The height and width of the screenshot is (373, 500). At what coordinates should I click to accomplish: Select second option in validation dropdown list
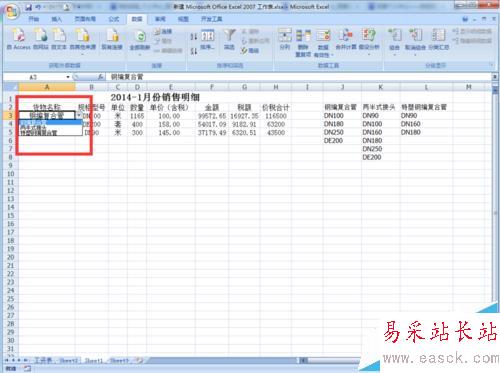pos(50,127)
